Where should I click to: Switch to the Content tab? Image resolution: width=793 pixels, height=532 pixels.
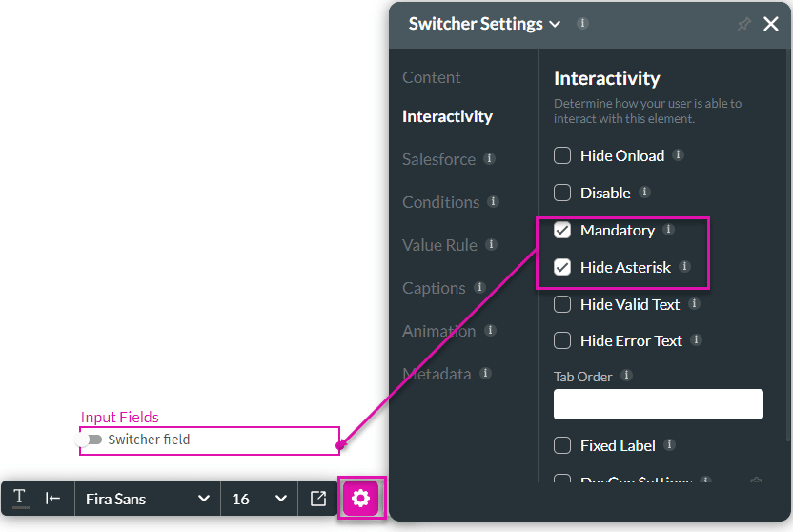(431, 77)
